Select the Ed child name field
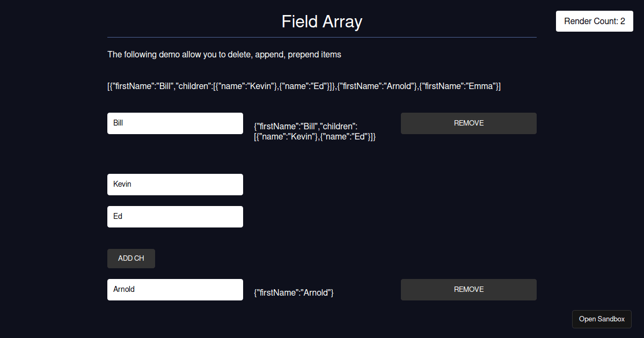The width and height of the screenshot is (644, 338). click(x=175, y=217)
